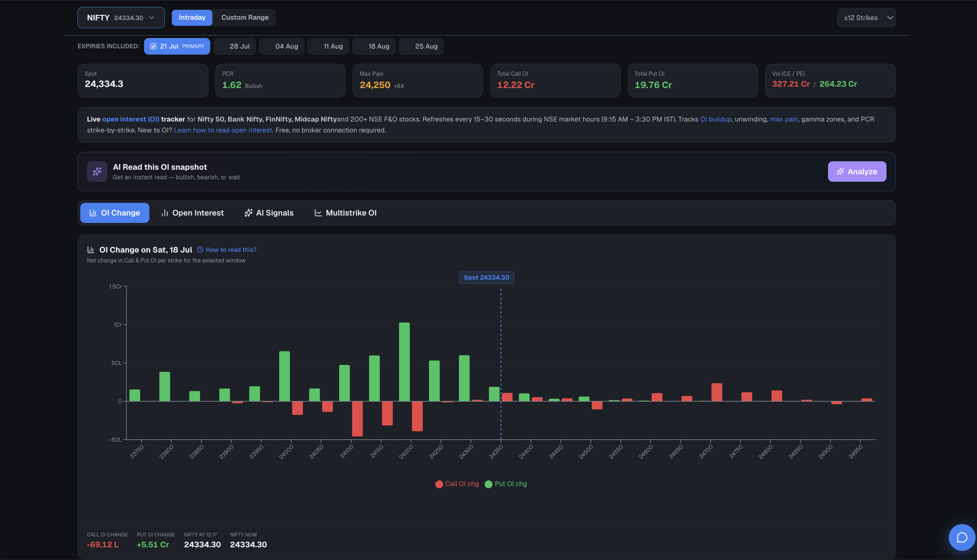Click the large red call bar at 24100
977x560 pixels.
(357, 418)
